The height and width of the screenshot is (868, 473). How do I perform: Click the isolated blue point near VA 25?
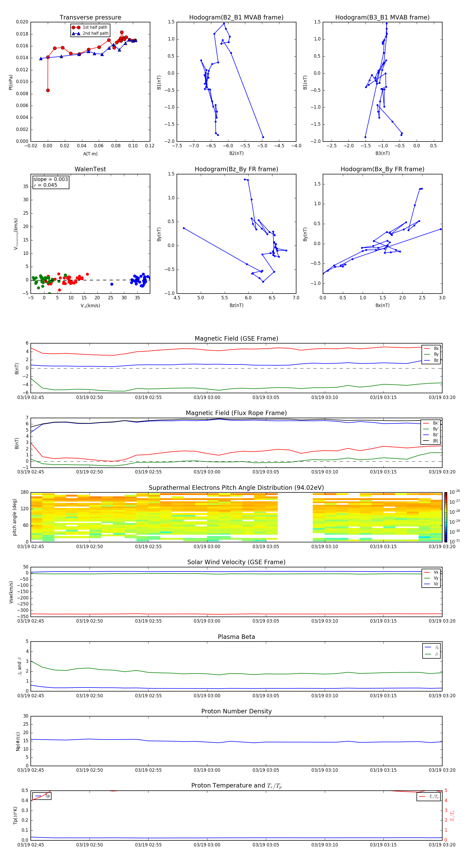(x=112, y=284)
